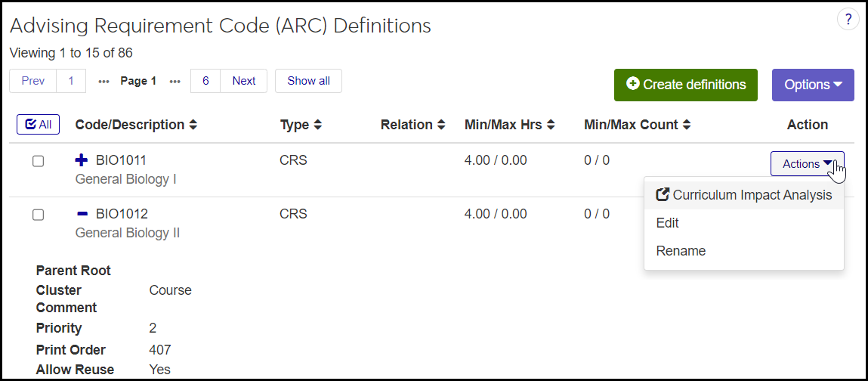The image size is (868, 381).
Task: Sort by Code/Description column arrows
Action: tap(193, 125)
